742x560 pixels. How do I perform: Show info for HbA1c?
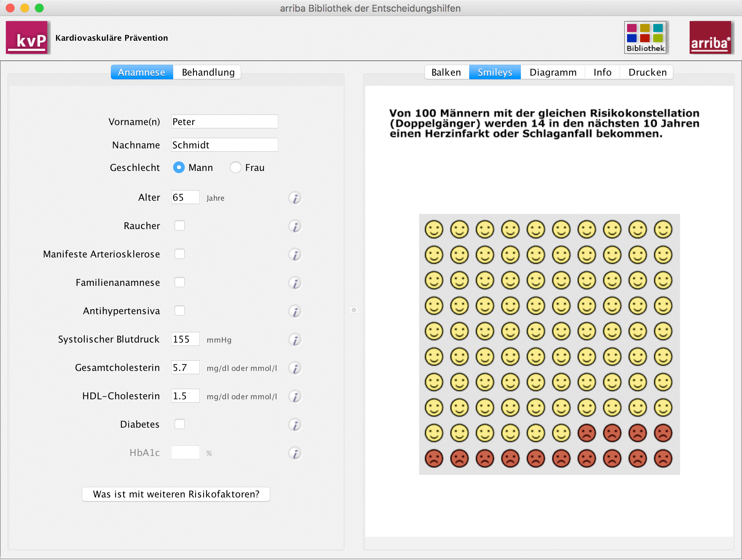pyautogui.click(x=295, y=453)
